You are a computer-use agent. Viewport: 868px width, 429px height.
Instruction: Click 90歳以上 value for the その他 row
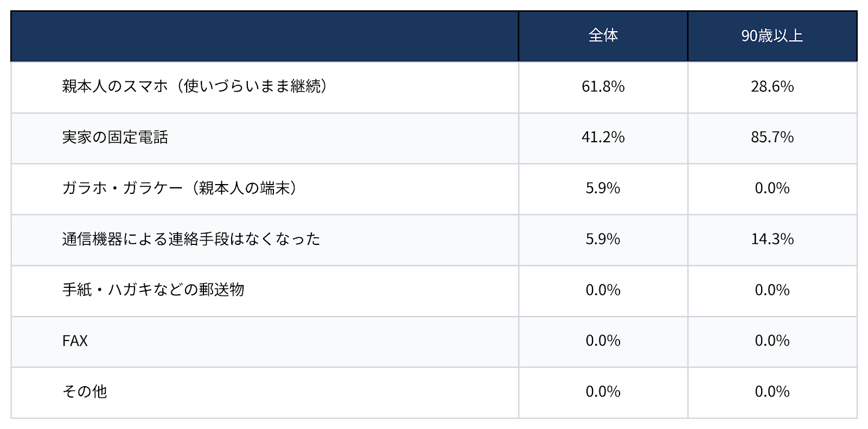click(x=772, y=392)
